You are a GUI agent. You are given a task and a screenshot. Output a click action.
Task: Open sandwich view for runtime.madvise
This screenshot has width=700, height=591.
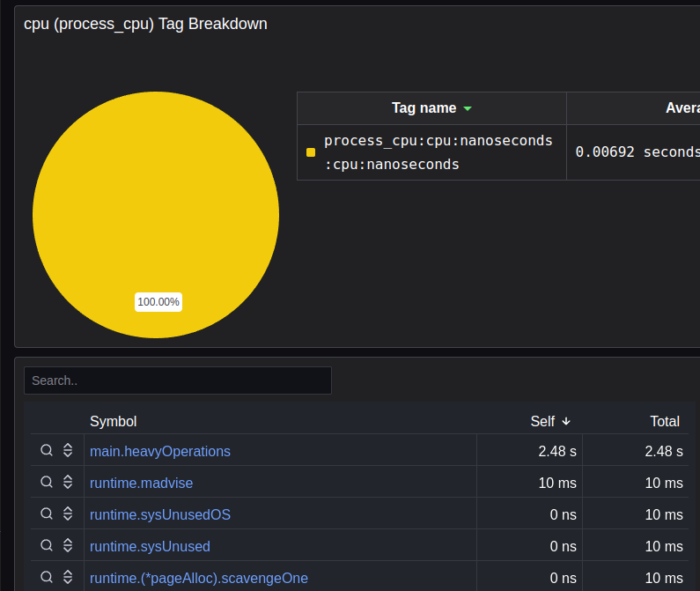tap(68, 483)
